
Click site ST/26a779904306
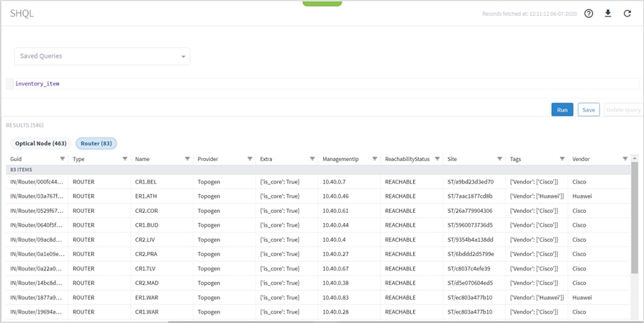[x=470, y=211]
